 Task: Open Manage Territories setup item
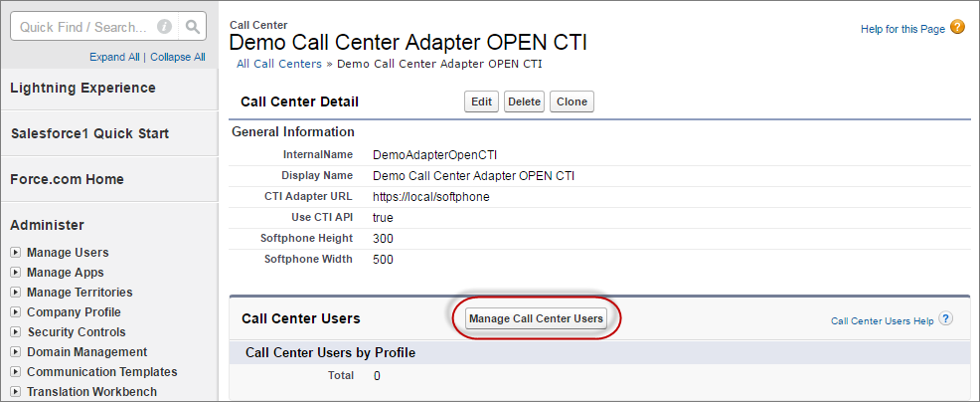click(80, 292)
